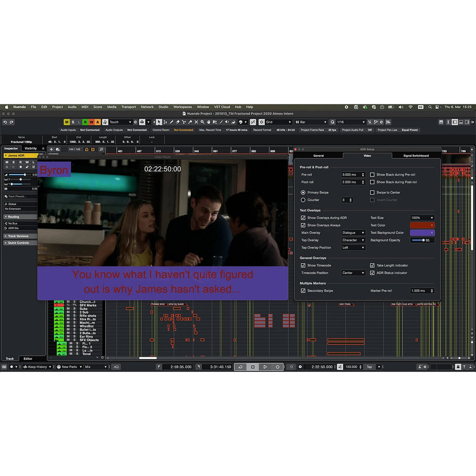Image resolution: width=476 pixels, height=476 pixels.
Task: Expand the Track Versions section
Action: [18, 236]
